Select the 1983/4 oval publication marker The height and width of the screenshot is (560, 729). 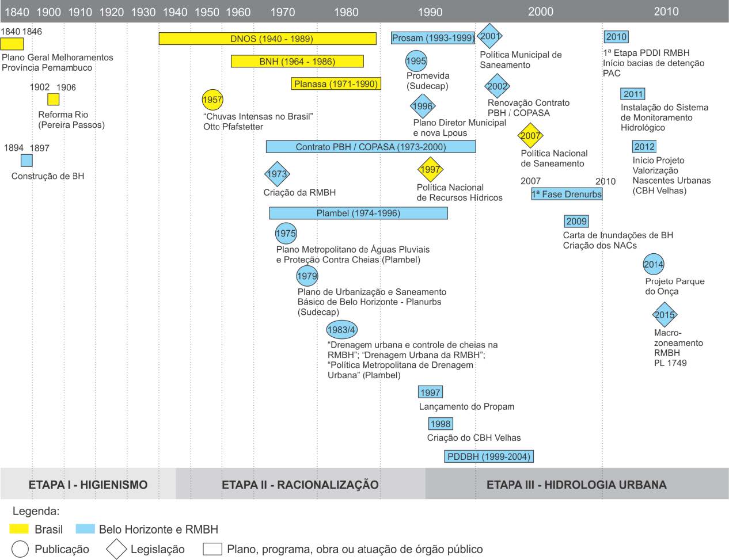point(341,330)
